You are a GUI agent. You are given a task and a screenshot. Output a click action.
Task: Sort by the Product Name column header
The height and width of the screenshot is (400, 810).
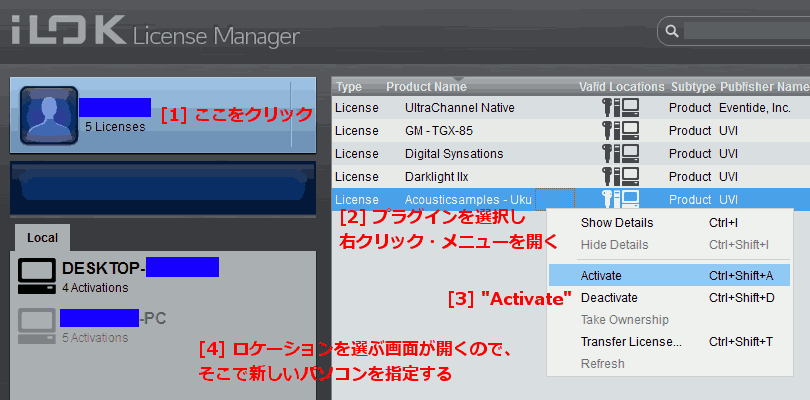pos(426,87)
